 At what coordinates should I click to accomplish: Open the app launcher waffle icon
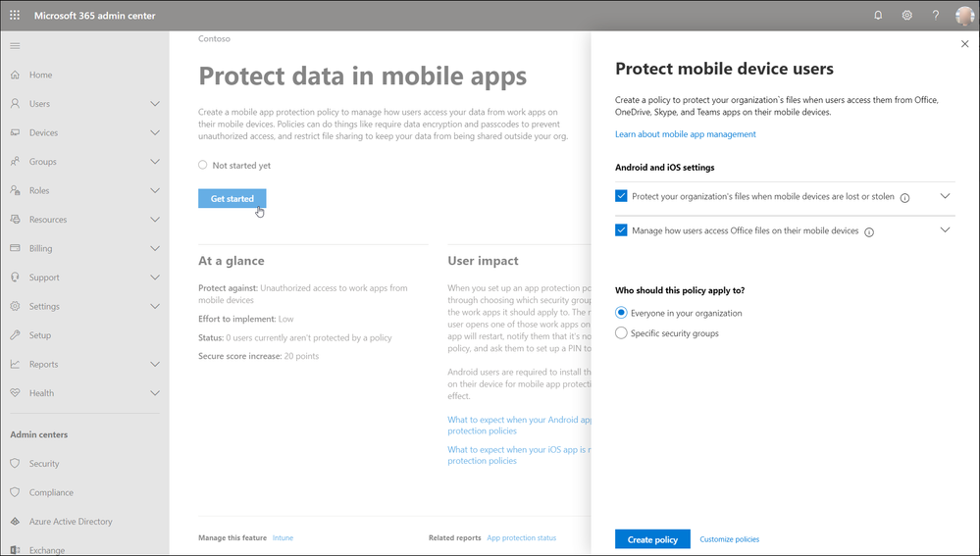click(x=15, y=15)
